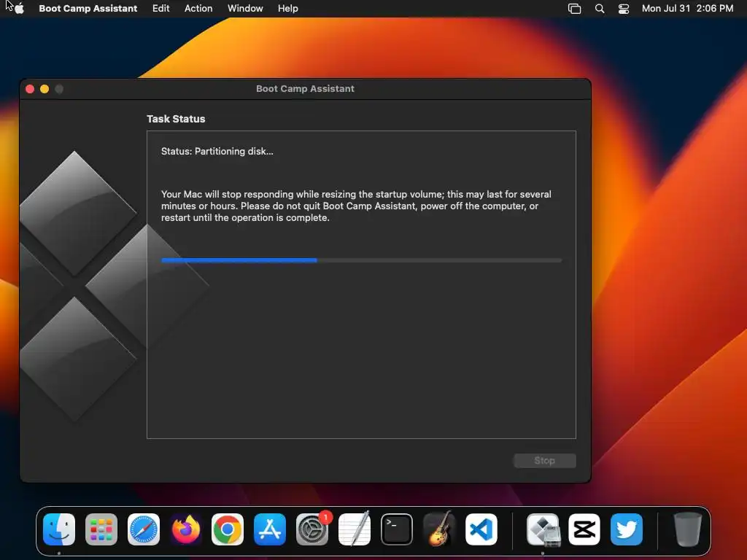Click Boot Camp Assistant dock icon
Image resolution: width=747 pixels, height=560 pixels.
coord(543,529)
